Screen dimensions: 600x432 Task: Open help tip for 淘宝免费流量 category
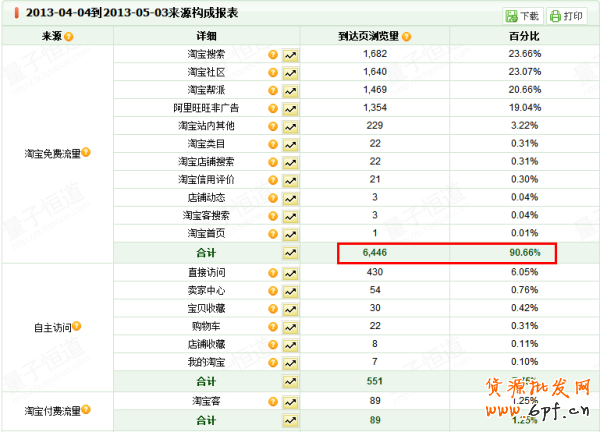[86, 153]
